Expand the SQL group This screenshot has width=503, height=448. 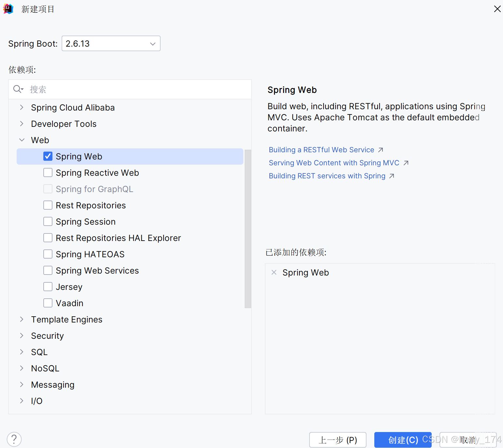point(22,352)
